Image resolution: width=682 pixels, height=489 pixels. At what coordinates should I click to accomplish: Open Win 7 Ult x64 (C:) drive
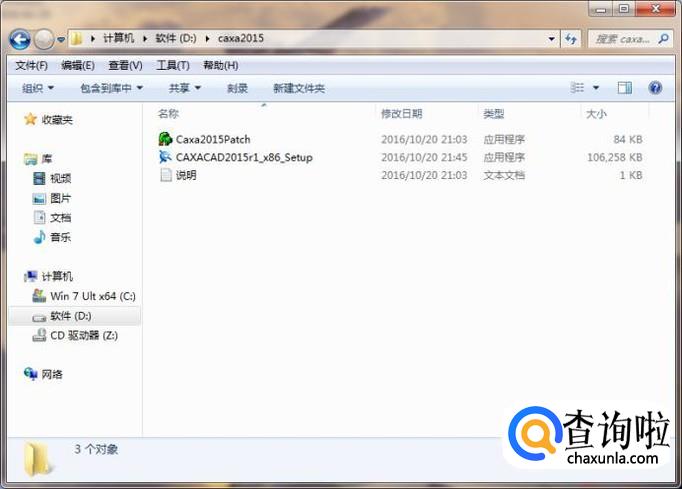(x=93, y=296)
